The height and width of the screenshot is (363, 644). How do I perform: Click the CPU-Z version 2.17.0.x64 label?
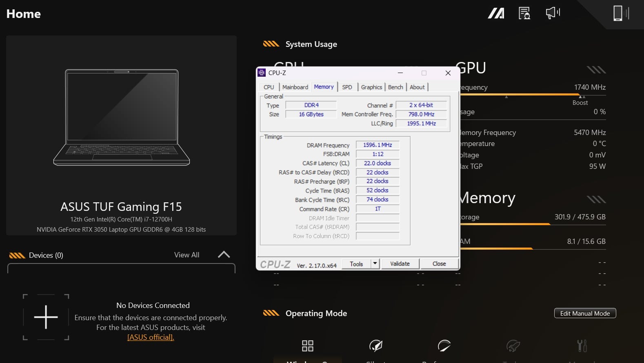coord(317,266)
